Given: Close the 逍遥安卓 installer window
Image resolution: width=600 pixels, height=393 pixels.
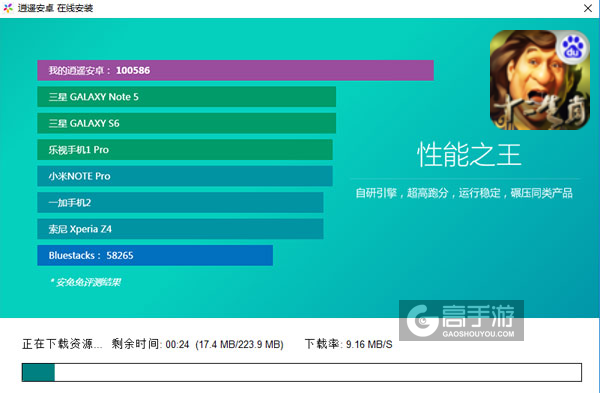Looking at the screenshot, I should point(588,8).
